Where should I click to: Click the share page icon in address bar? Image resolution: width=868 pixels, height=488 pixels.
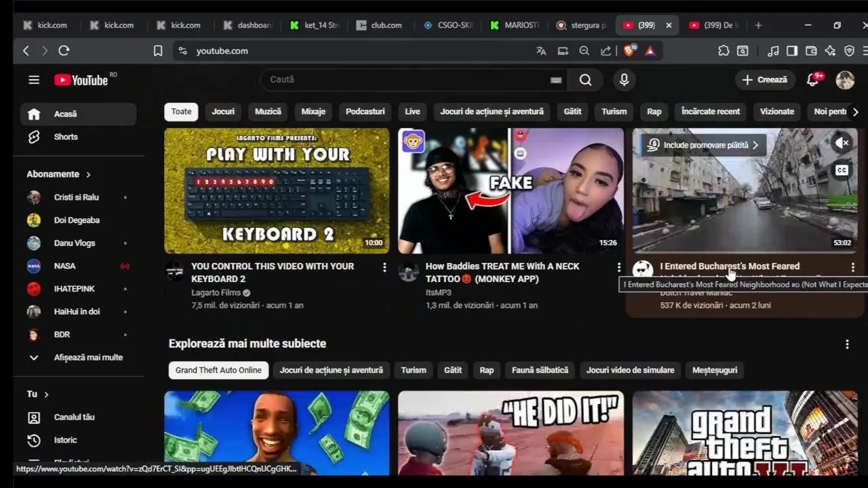[606, 51]
